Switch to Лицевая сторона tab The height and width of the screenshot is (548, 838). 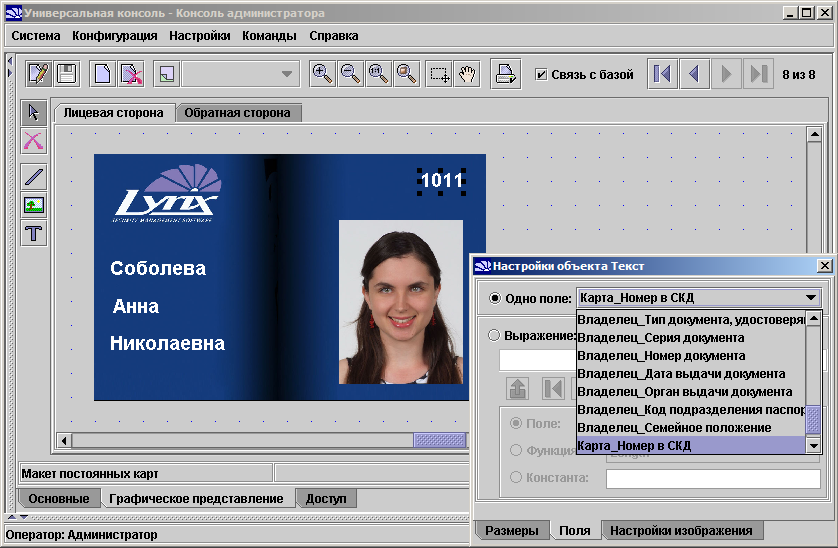[x=113, y=113]
